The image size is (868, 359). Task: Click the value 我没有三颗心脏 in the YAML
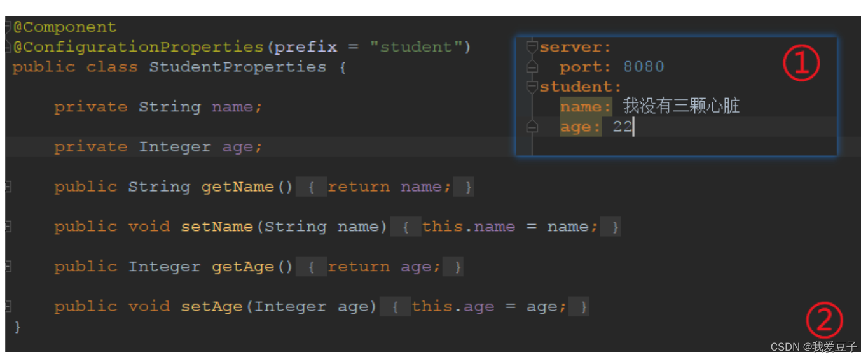click(681, 106)
